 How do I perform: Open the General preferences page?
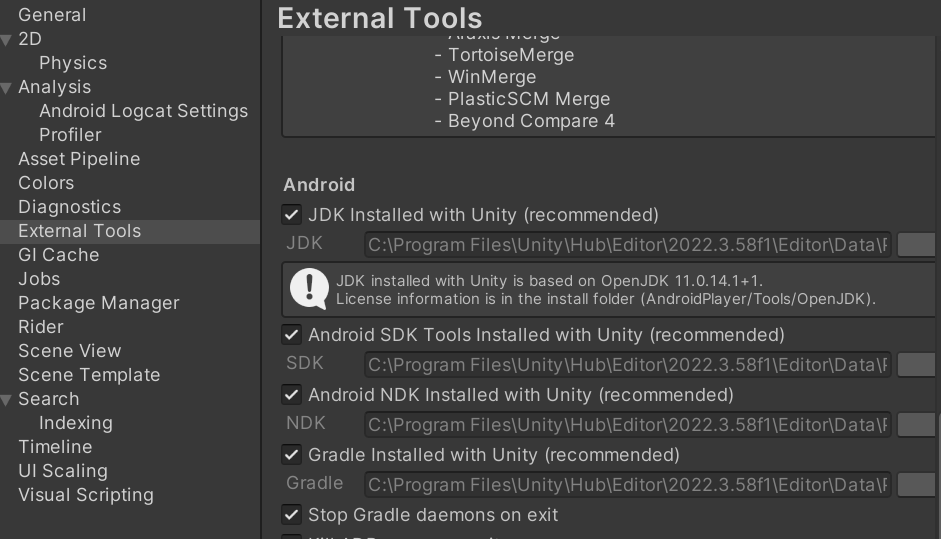point(52,15)
